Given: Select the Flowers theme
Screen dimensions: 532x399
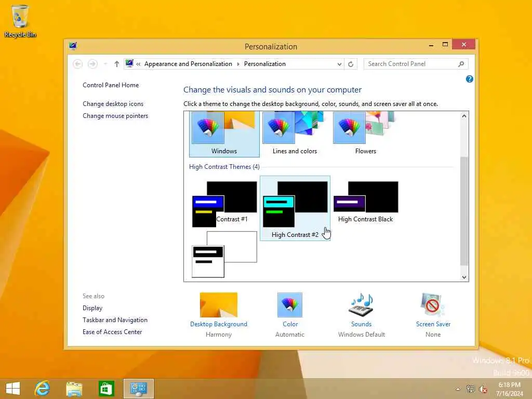Looking at the screenshot, I should [365, 134].
